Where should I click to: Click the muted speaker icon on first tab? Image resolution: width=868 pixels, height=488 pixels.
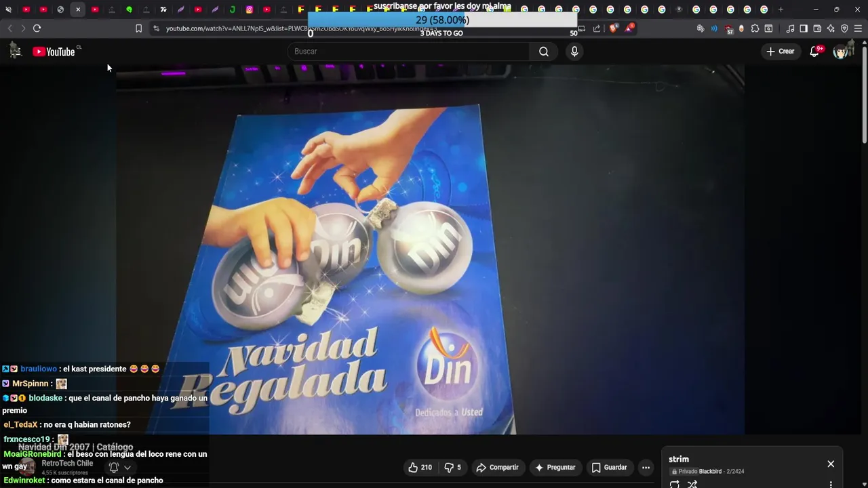[8, 9]
